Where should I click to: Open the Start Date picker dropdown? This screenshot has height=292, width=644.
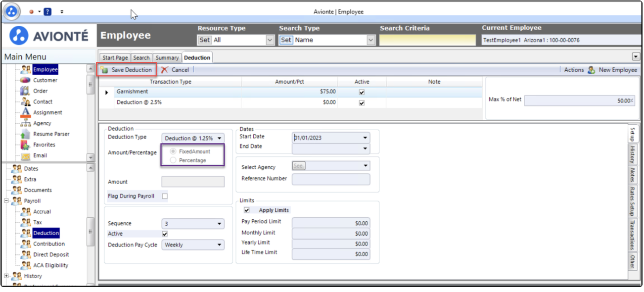point(366,138)
